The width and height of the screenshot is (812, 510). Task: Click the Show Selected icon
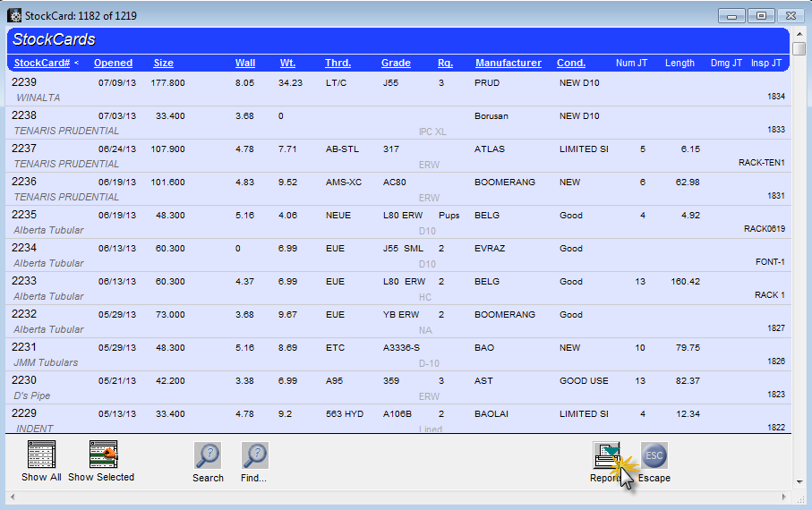click(104, 455)
